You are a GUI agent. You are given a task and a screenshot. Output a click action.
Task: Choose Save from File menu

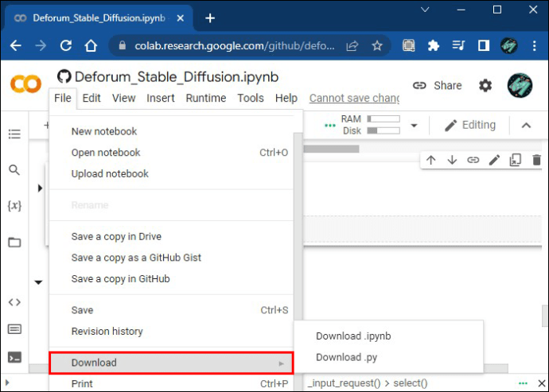(x=171, y=310)
